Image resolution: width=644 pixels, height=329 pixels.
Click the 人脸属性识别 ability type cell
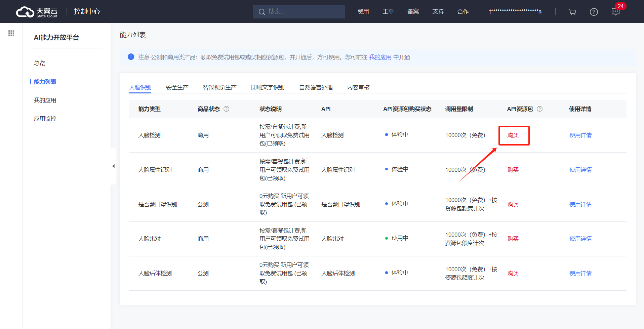coord(155,170)
